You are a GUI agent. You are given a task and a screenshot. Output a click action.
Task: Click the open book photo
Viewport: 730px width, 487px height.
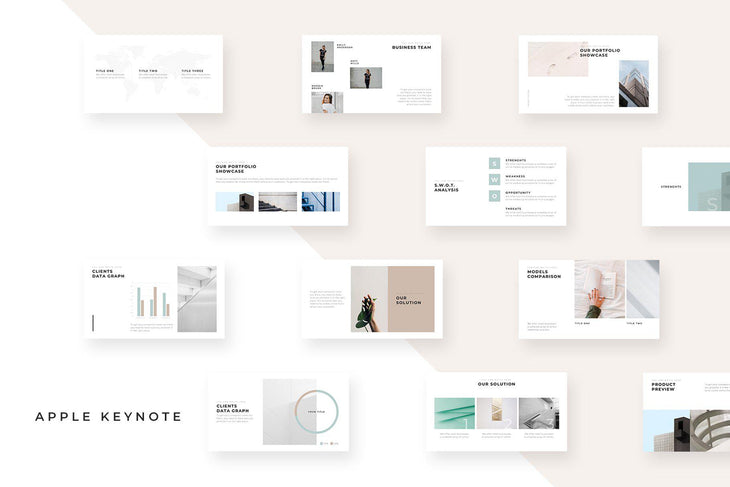click(599, 289)
